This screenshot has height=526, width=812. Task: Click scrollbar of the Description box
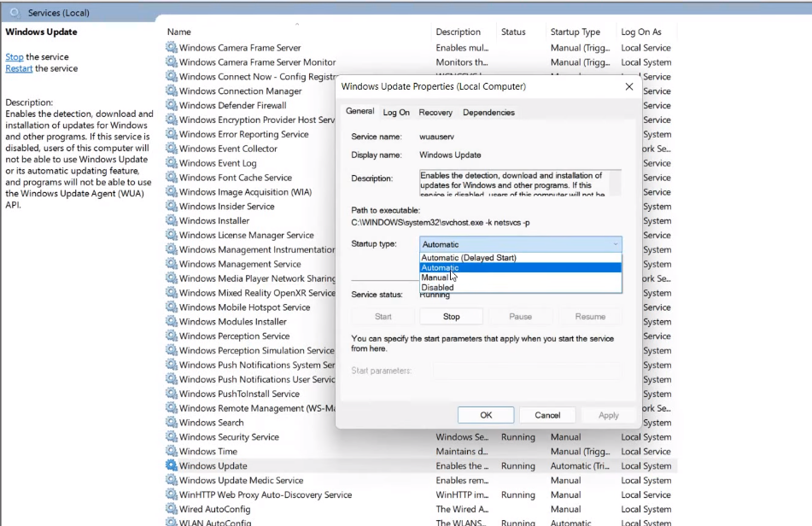[x=615, y=183]
